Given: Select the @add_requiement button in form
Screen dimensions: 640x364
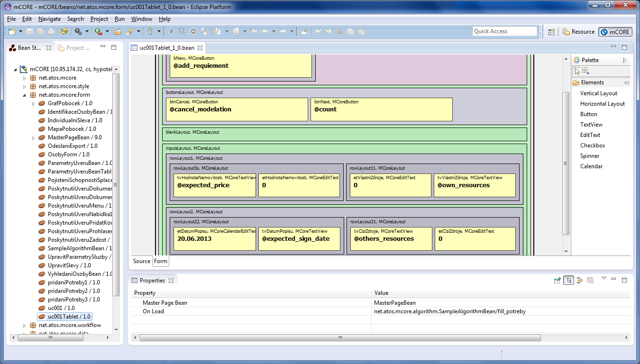Looking at the screenshot, I should pos(241,66).
